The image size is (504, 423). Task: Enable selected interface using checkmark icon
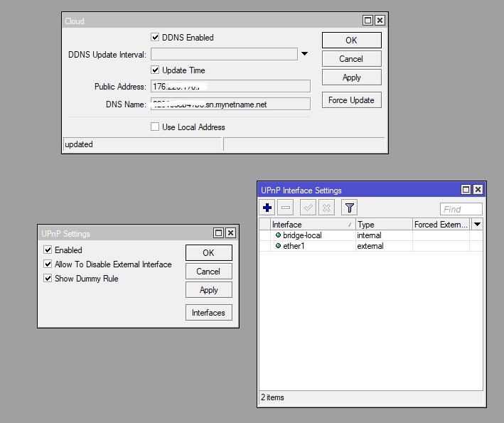308,208
